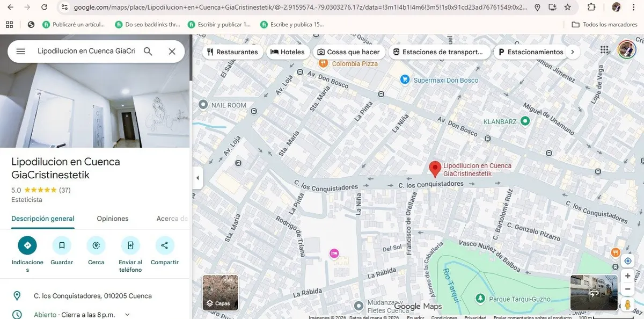Click the Condiciones footer link
The height and width of the screenshot is (319, 644).
pyautogui.click(x=444, y=317)
